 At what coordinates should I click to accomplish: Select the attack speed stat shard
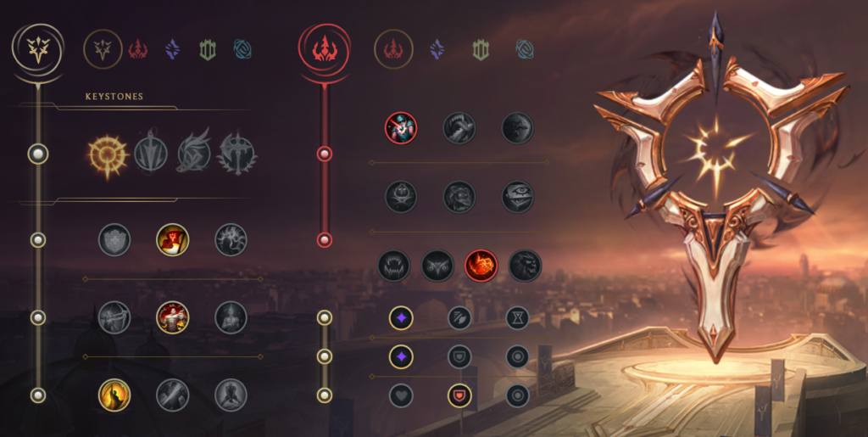click(x=459, y=318)
